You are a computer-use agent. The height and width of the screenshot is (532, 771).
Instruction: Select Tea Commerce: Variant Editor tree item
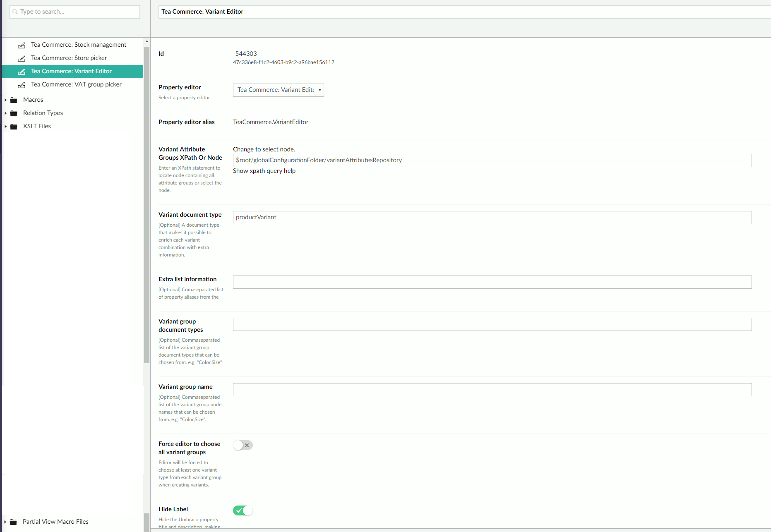[x=73, y=71]
